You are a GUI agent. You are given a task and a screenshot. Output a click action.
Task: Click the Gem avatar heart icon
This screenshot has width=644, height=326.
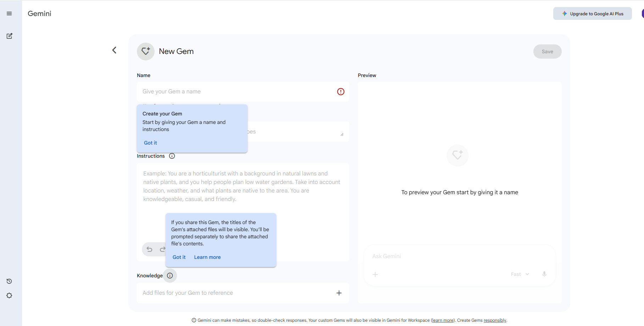145,51
